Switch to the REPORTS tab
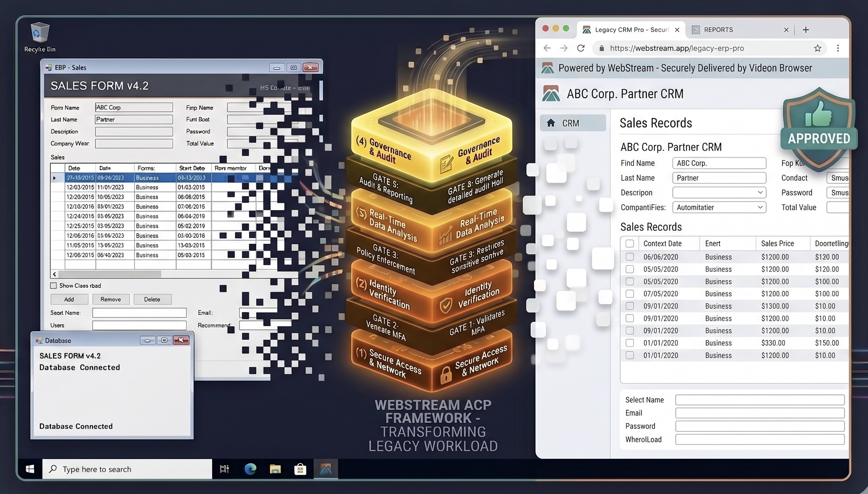 click(x=740, y=30)
